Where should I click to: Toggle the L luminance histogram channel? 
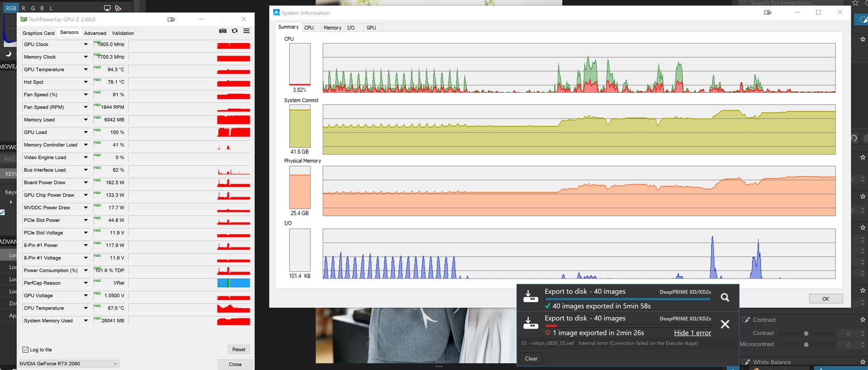51,8
